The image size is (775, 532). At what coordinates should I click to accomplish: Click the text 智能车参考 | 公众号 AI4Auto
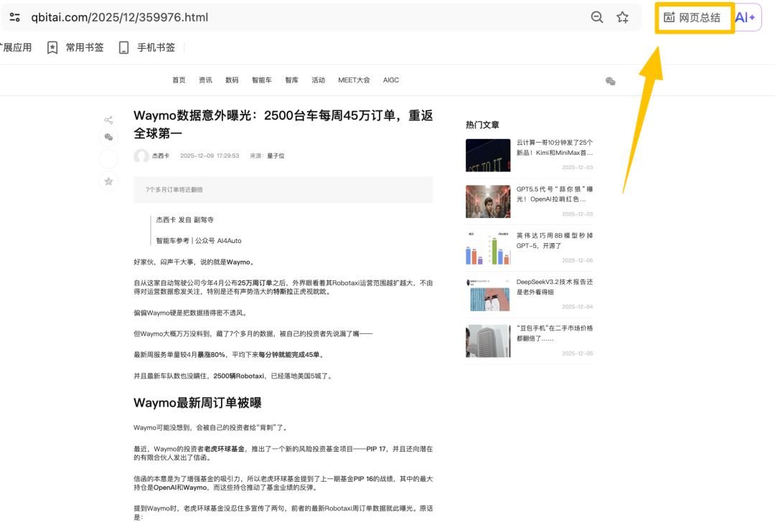click(199, 241)
